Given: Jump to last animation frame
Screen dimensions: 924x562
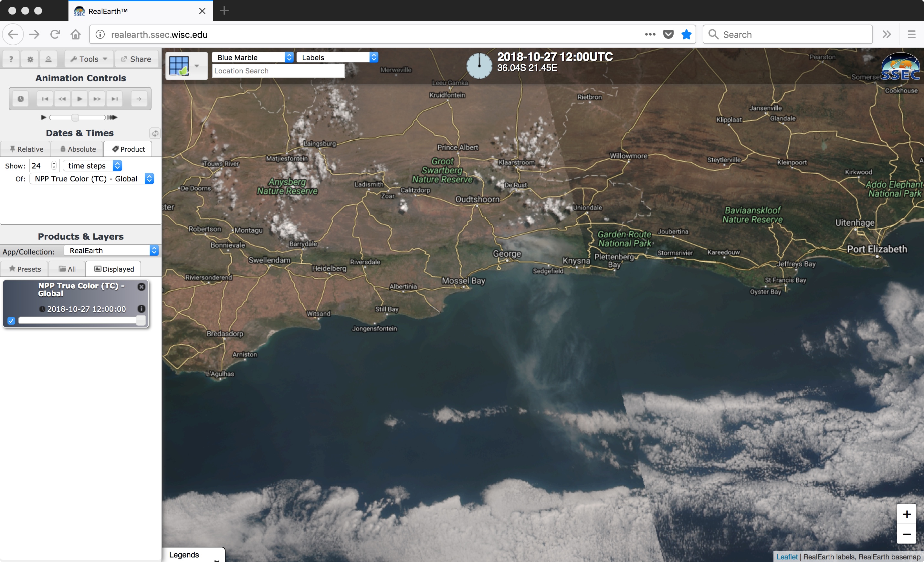Looking at the screenshot, I should click(x=114, y=99).
